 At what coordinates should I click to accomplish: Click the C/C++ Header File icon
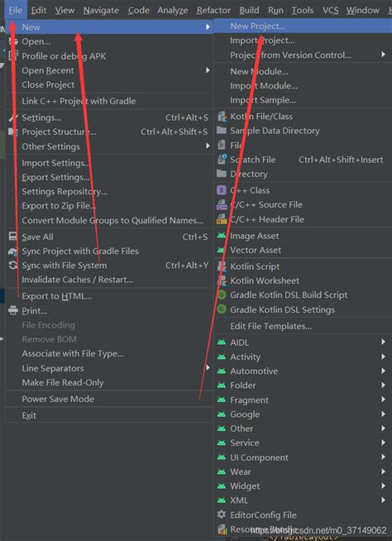(x=222, y=219)
